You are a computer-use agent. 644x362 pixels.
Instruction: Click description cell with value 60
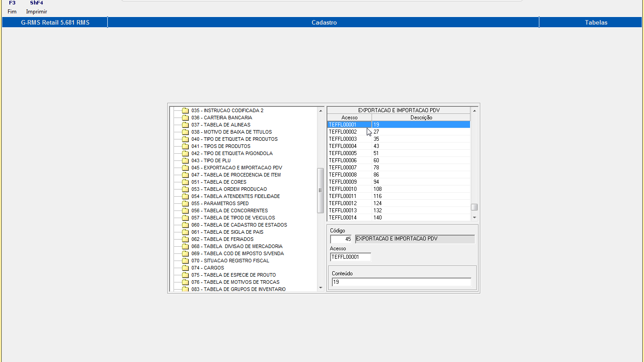(421, 160)
